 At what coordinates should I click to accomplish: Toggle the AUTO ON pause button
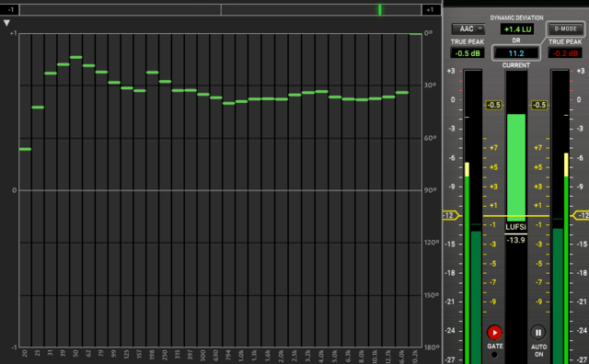538,333
